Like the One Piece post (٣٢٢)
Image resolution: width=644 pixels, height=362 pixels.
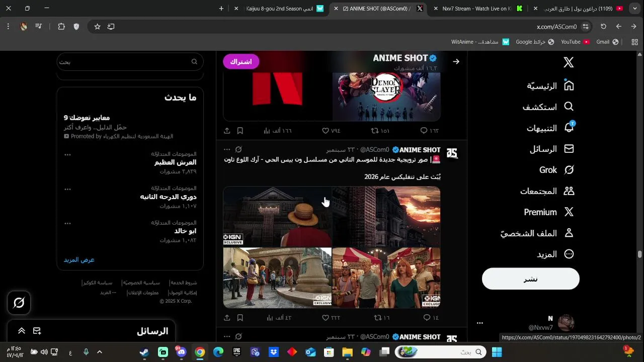(x=331, y=318)
